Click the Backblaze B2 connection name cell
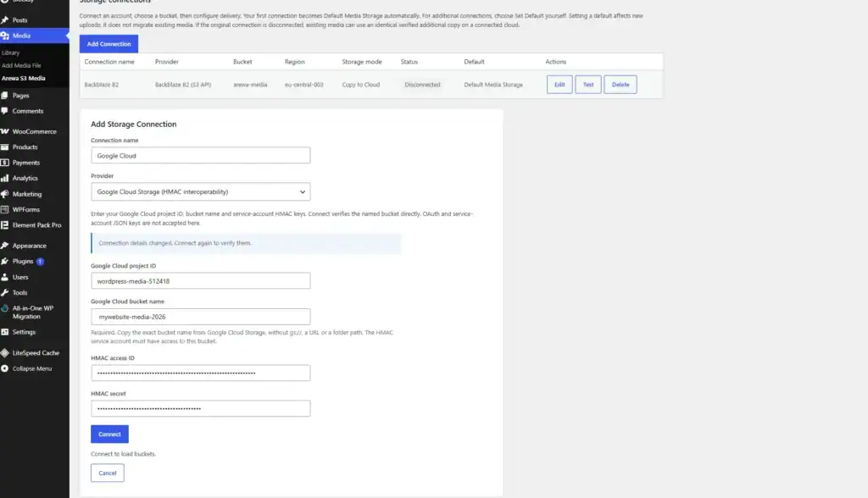 (x=102, y=85)
